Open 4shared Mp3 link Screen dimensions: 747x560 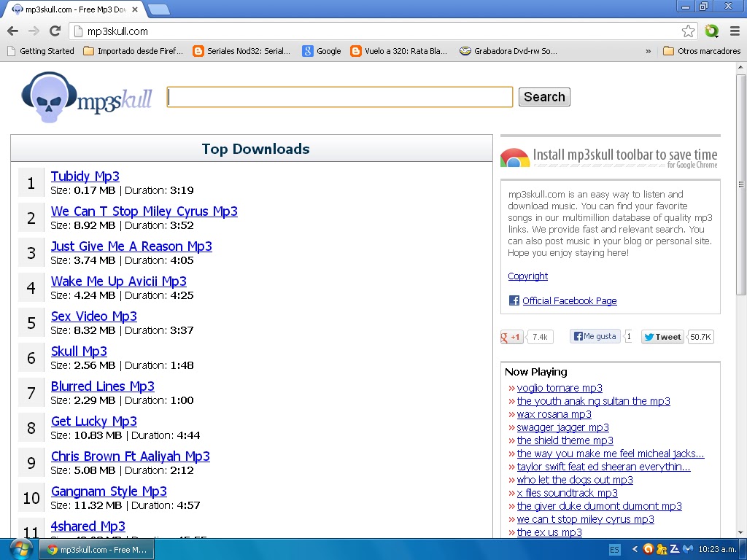pyautogui.click(x=88, y=526)
